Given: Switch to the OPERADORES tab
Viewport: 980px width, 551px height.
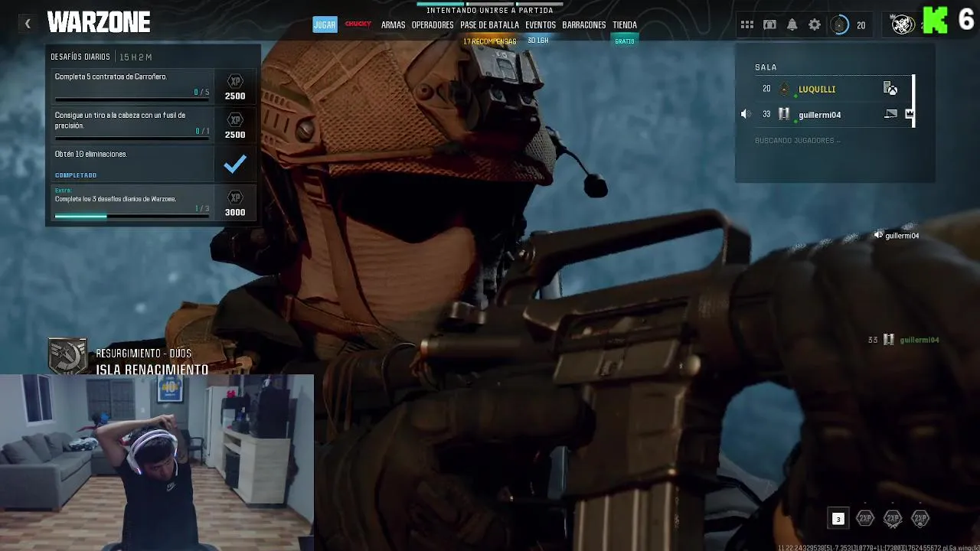Looking at the screenshot, I should [x=433, y=24].
